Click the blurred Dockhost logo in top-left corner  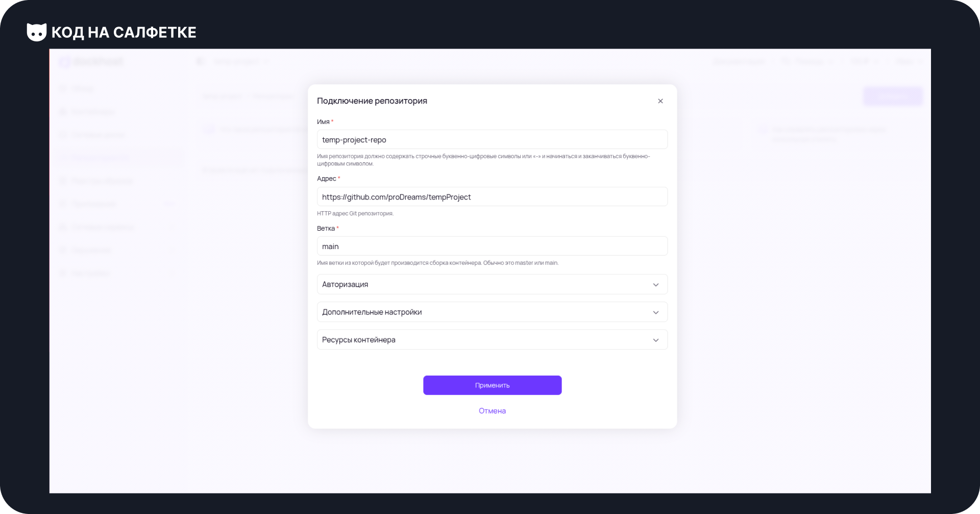91,62
